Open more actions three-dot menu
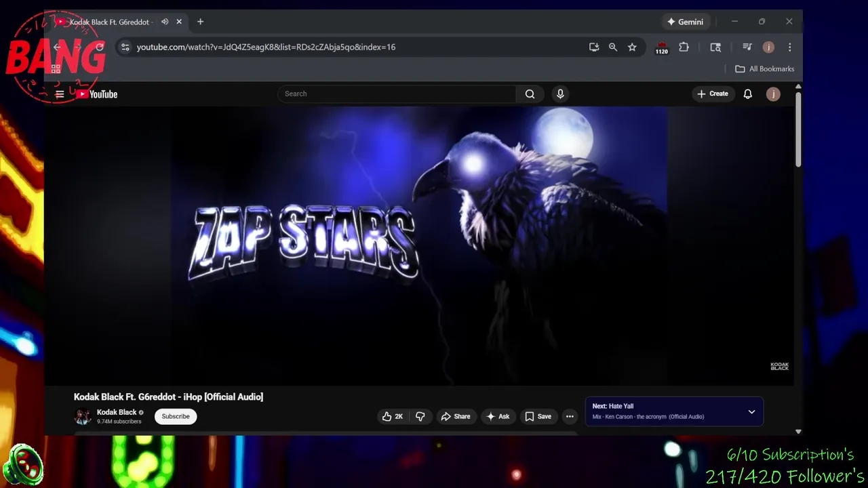This screenshot has width=868, height=488. point(570,416)
